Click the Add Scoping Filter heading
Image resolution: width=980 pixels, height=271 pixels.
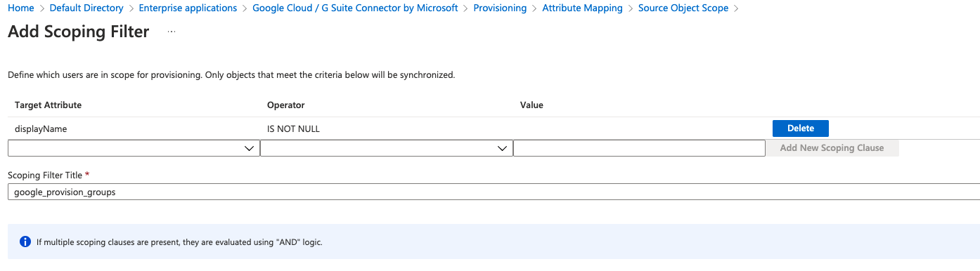pos(79,32)
